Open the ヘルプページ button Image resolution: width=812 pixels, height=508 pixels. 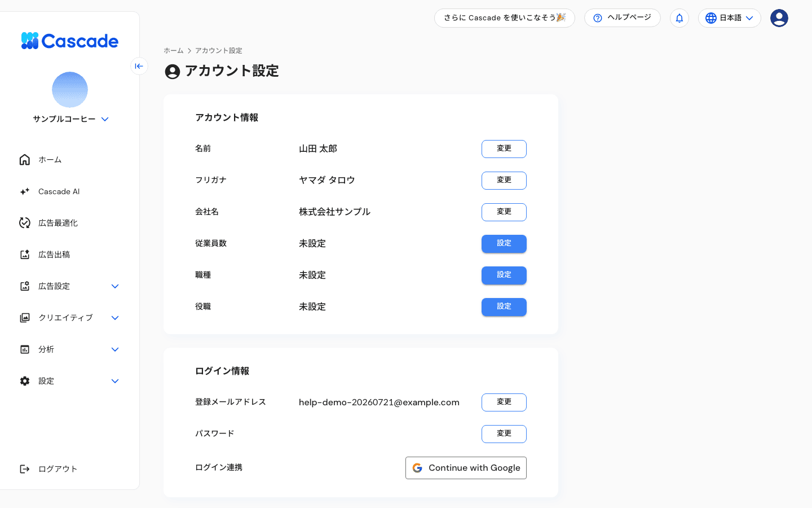coord(623,18)
